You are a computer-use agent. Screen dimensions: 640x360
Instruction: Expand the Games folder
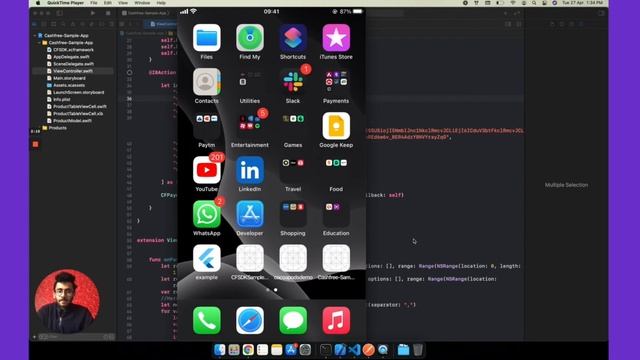click(293, 126)
